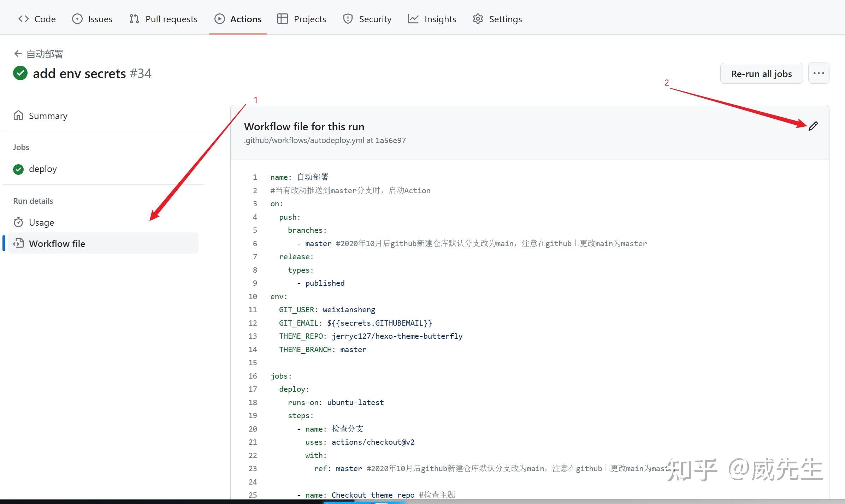
Task: Select the Summary home icon
Action: [x=18, y=115]
